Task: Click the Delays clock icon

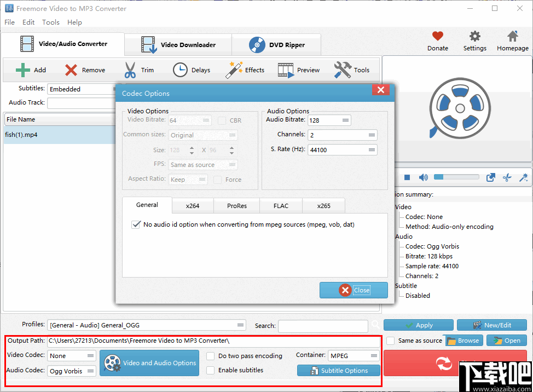Action: 180,70
